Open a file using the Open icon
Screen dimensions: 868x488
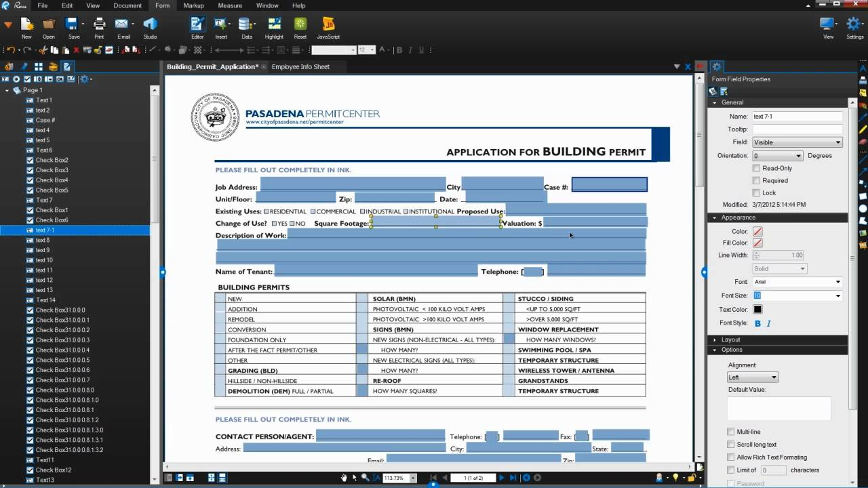(x=49, y=27)
